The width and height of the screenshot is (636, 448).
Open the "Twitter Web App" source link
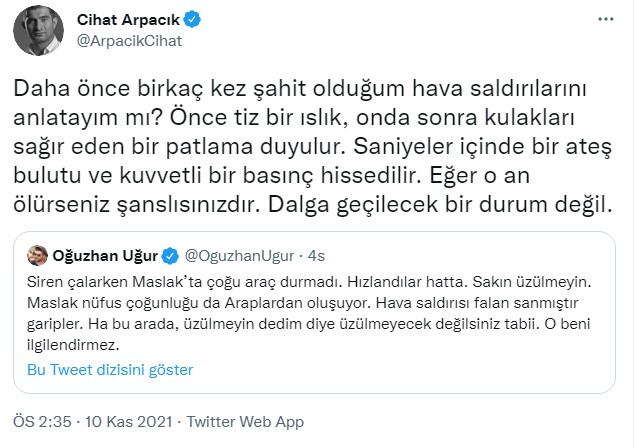[x=245, y=421]
